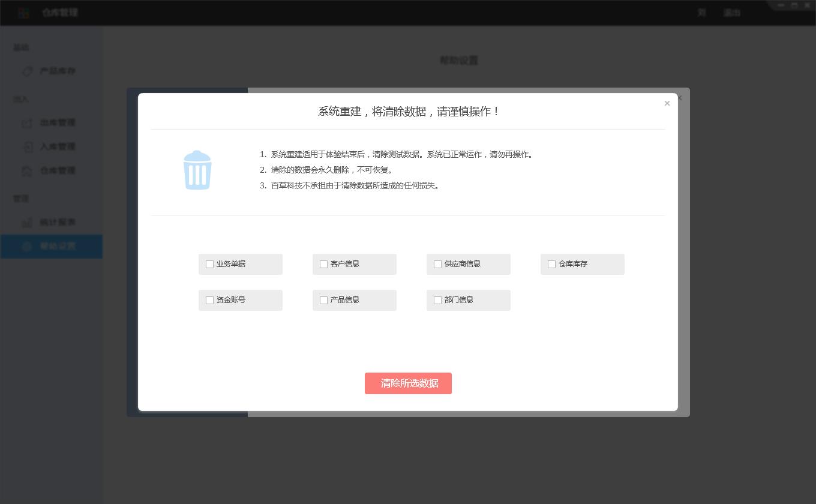
Task: Open 统计报表 using the chart icon
Action: [x=27, y=222]
